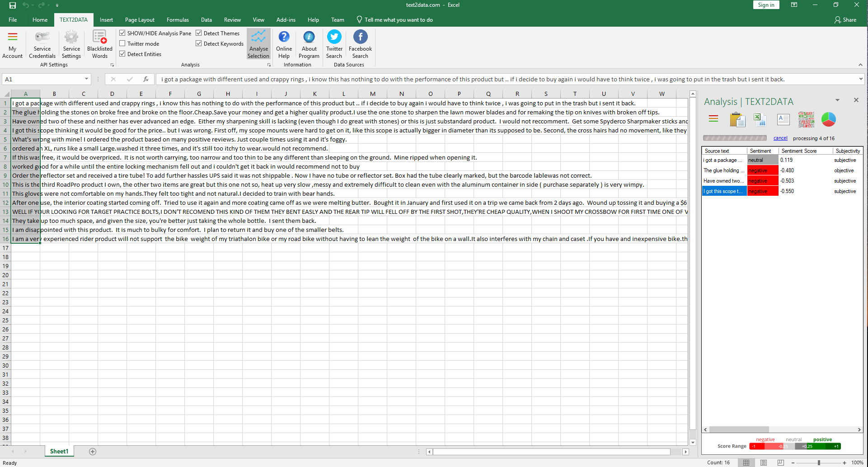Viewport: 868px width, 467px height.
Task: Click horizontal scrollbar in Analysis pane results
Action: click(x=739, y=429)
